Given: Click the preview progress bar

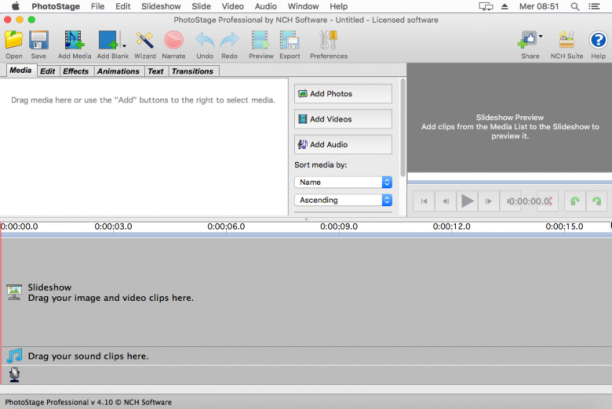Looking at the screenshot, I should pos(510,182).
